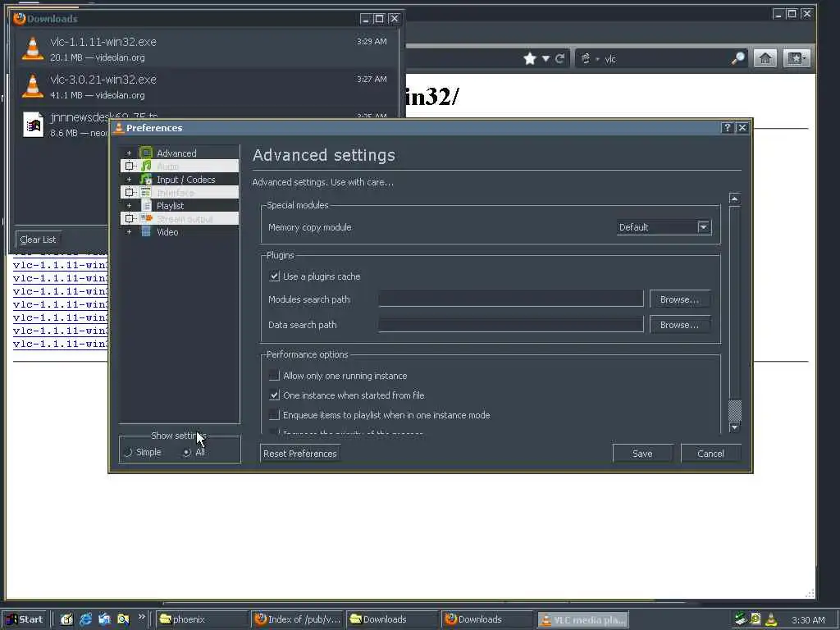Select Input / Codecs in the Preferences tree
The height and width of the screenshot is (630, 840).
[186, 180]
